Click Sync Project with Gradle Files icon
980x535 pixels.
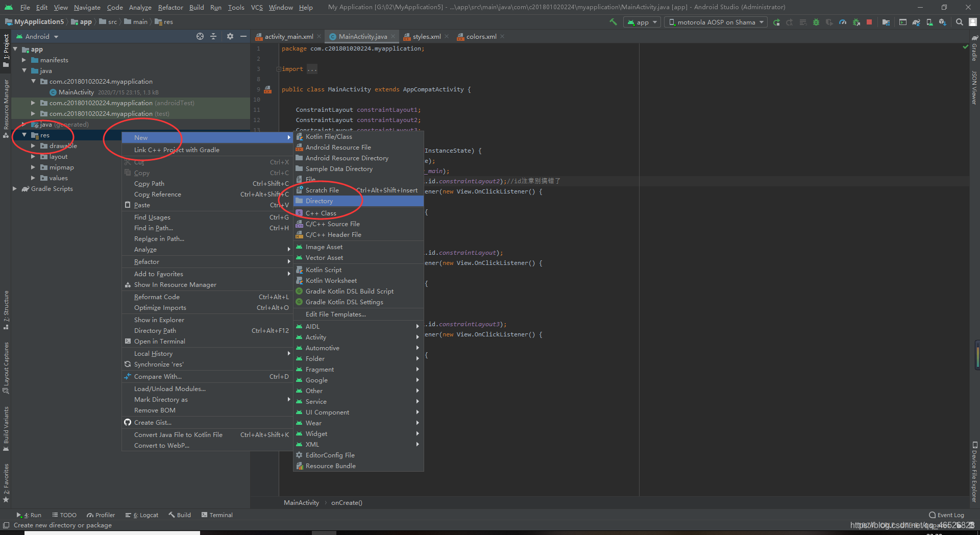(916, 22)
